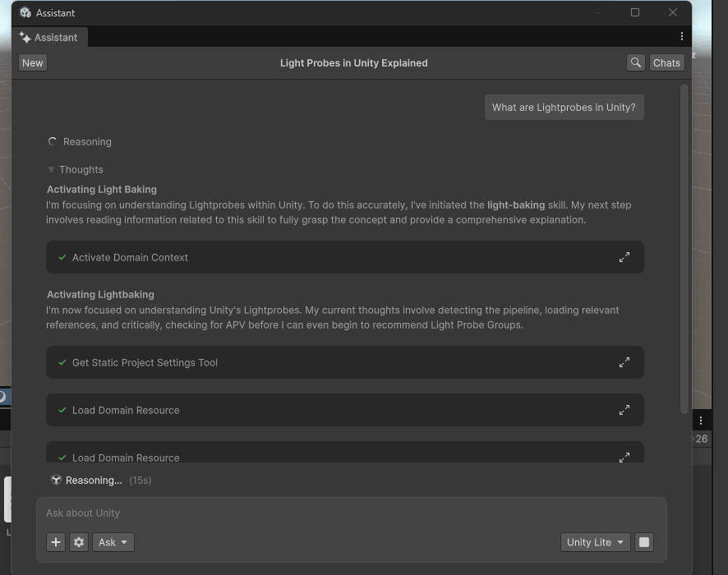Screen dimensions: 728x575
Task: Expand the first Load Domain Resource step
Action: click(x=624, y=410)
